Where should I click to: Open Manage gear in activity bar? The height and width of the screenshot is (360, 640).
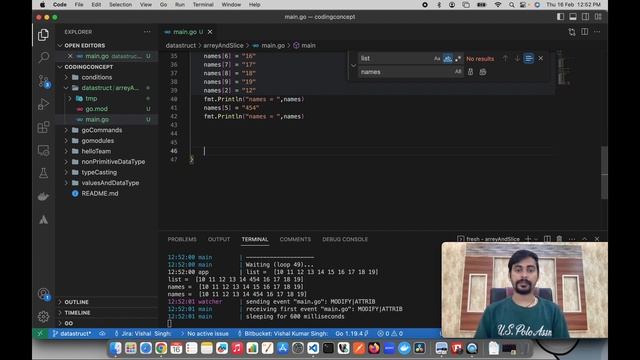pos(43,316)
